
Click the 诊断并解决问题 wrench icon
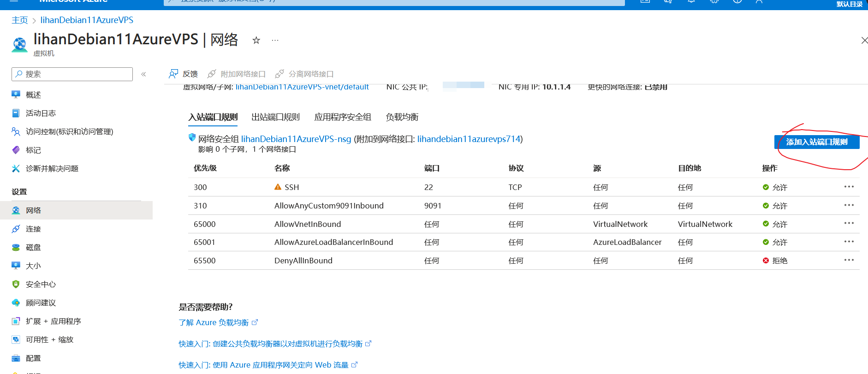click(x=16, y=168)
